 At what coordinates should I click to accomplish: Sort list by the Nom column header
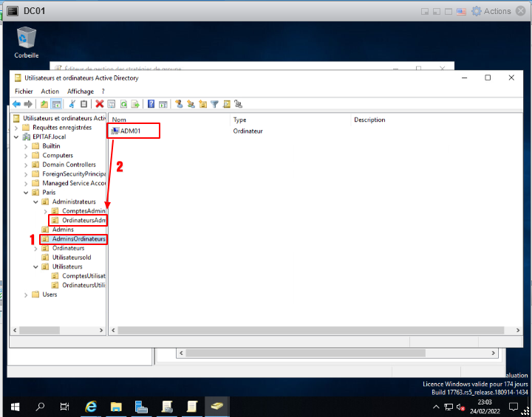(170, 120)
